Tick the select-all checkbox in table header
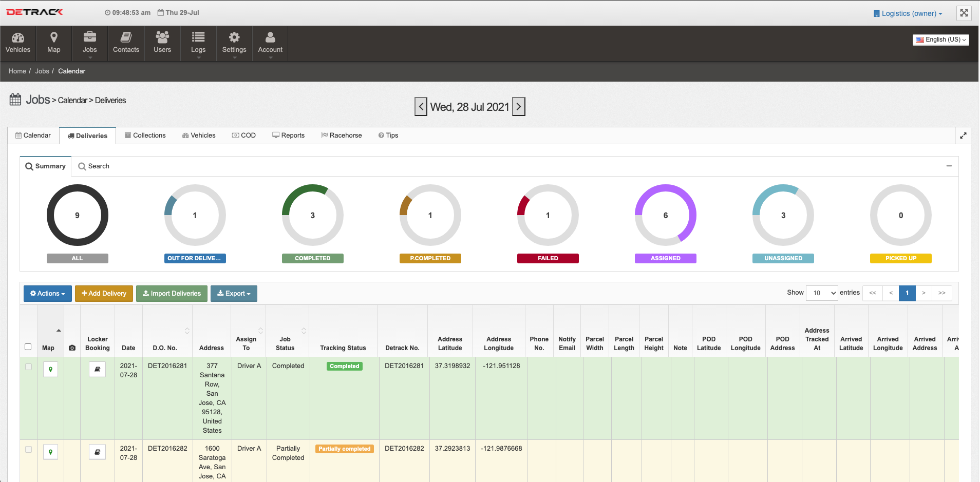Image resolution: width=980 pixels, height=482 pixels. point(28,347)
